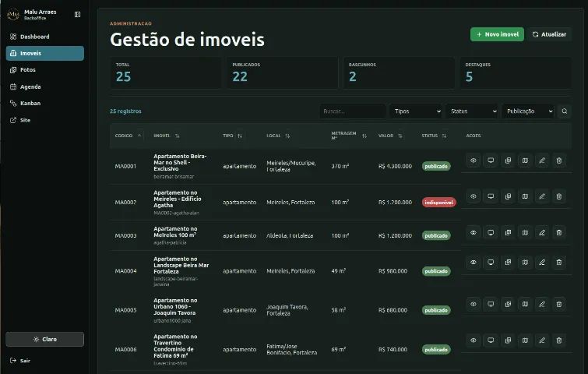Viewport: 588px width, 374px height.
Task: Delete MA0005 with trash icon
Action: (558, 304)
